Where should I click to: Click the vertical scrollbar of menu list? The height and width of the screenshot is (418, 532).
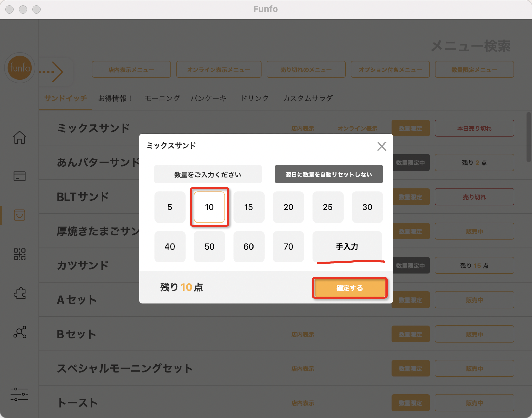(529, 137)
